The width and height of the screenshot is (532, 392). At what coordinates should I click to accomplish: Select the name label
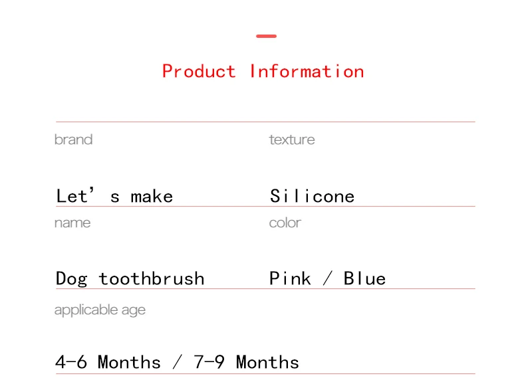(72, 223)
